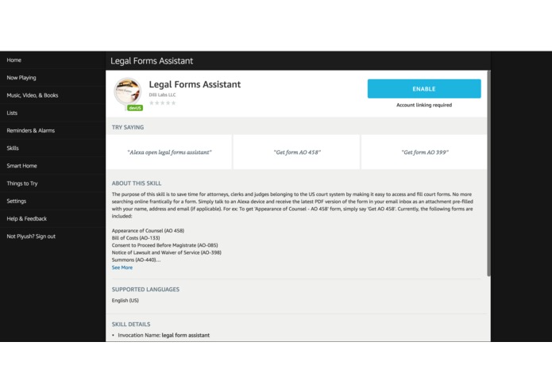
Task: Click the SKILL DETAILS heading
Action: coord(131,324)
